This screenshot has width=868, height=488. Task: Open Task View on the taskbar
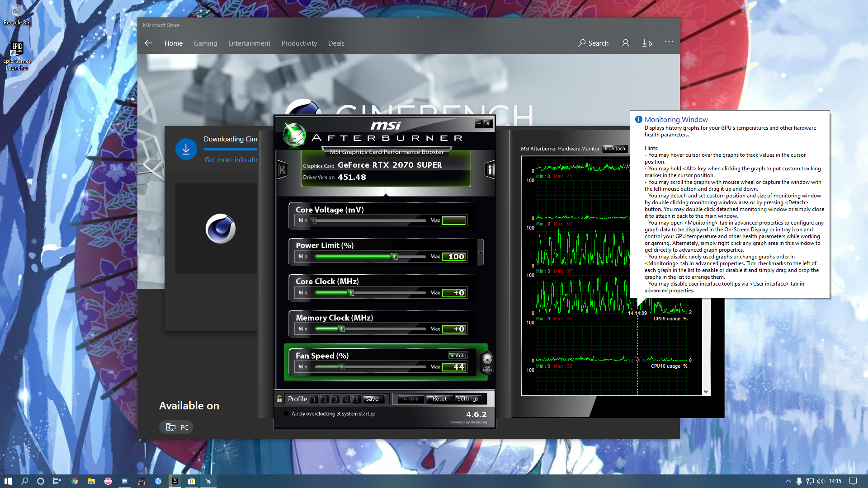(57, 481)
